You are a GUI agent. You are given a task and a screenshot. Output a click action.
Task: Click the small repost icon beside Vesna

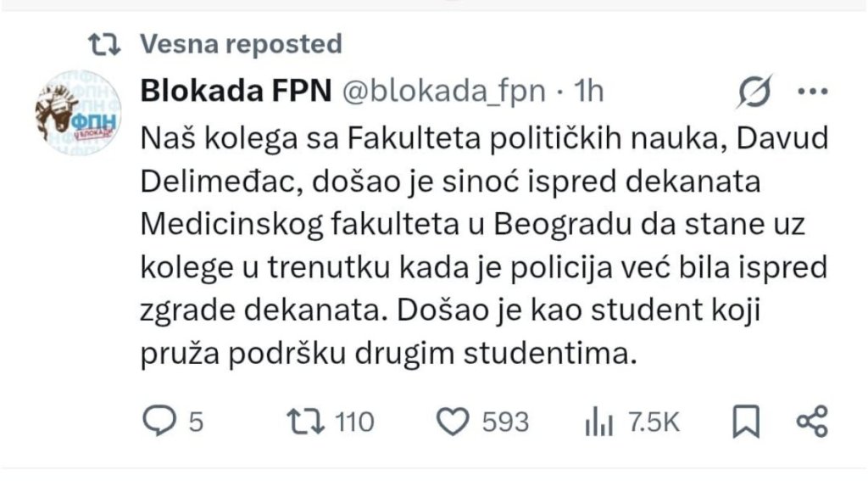(x=106, y=42)
